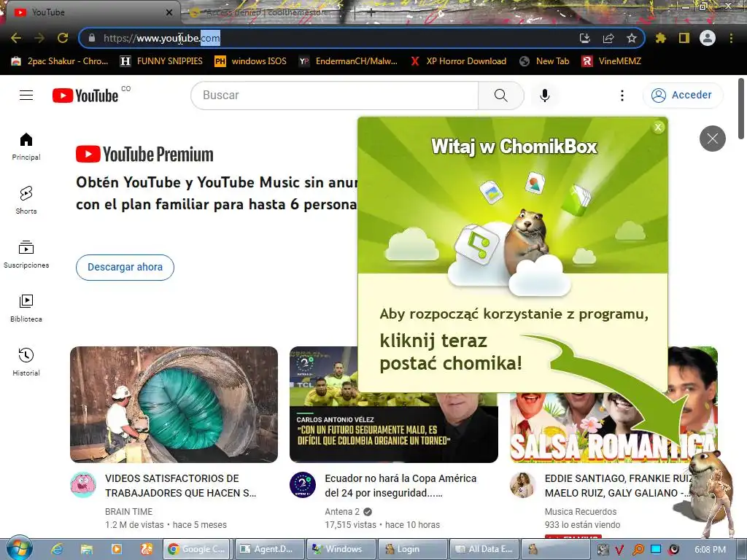Click the YouTube logo

point(86,96)
